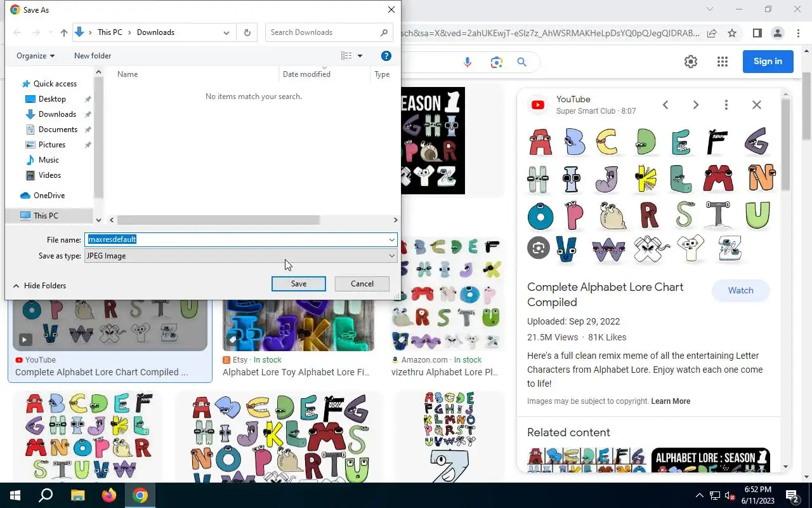812x508 pixels.
Task: Click taskbar volume icon
Action: [730, 496]
